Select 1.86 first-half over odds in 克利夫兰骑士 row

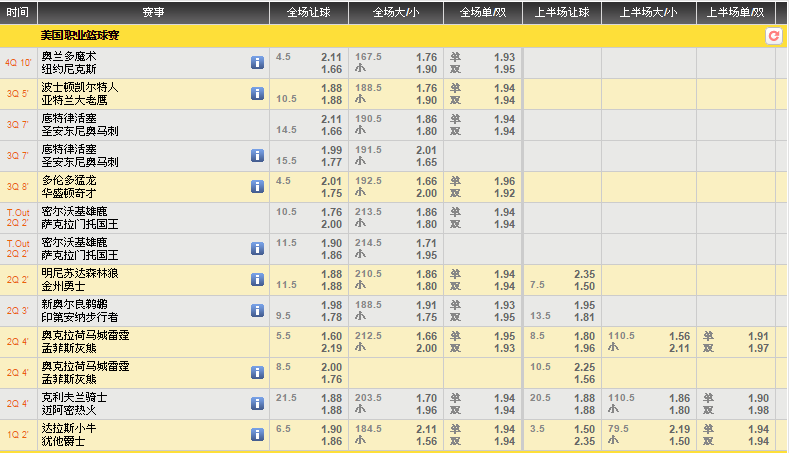pyautogui.click(x=679, y=398)
